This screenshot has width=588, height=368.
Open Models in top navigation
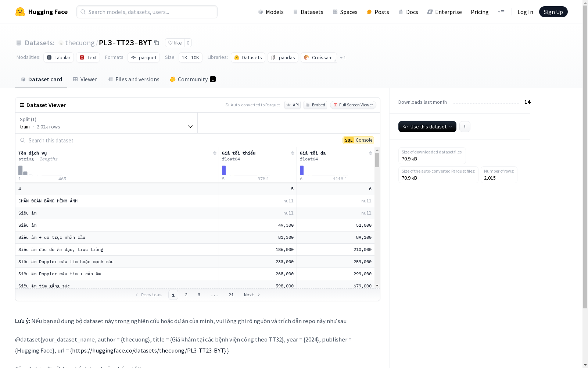(271, 12)
